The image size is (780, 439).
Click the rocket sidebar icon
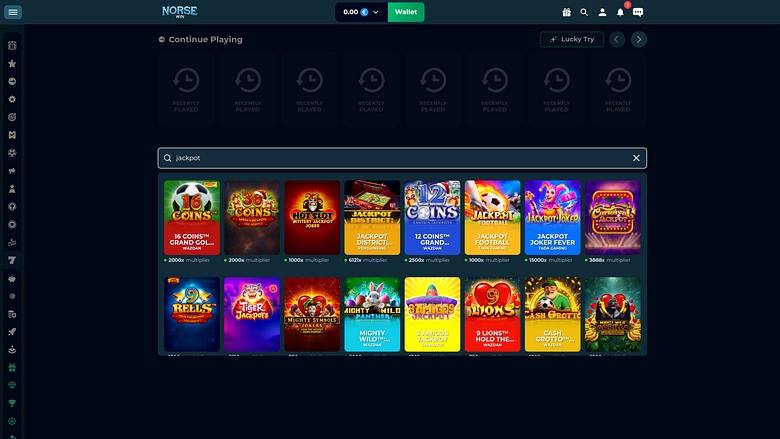[x=12, y=332]
